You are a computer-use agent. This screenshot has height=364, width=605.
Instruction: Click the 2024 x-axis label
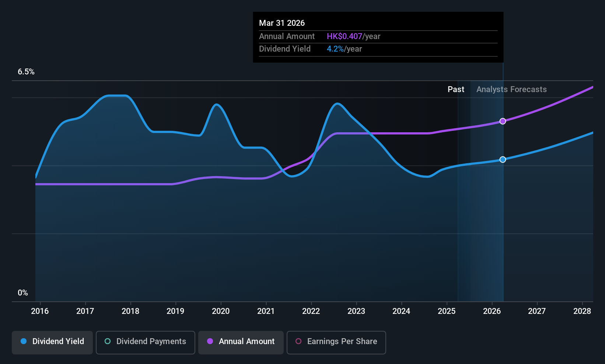[x=401, y=311]
